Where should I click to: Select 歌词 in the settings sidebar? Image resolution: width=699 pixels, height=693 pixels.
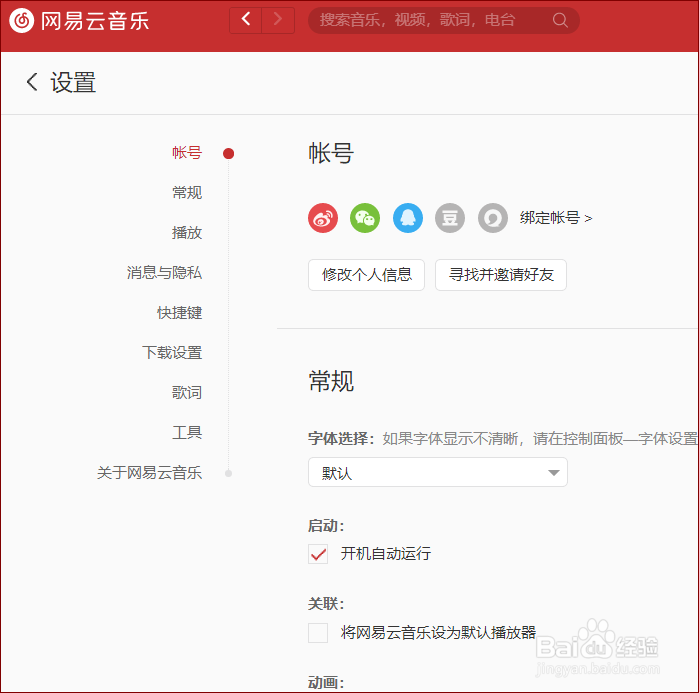(187, 393)
